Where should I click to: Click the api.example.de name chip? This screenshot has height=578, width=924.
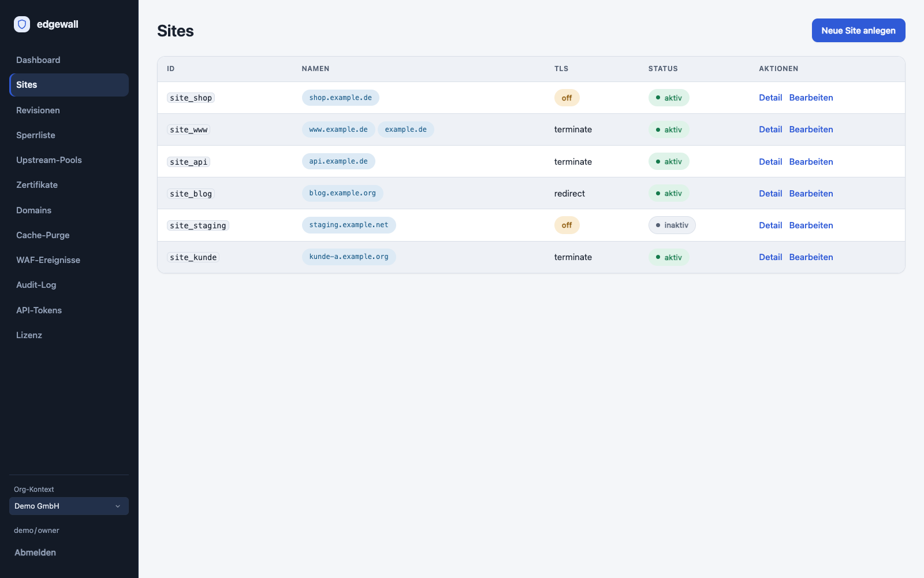(x=338, y=161)
